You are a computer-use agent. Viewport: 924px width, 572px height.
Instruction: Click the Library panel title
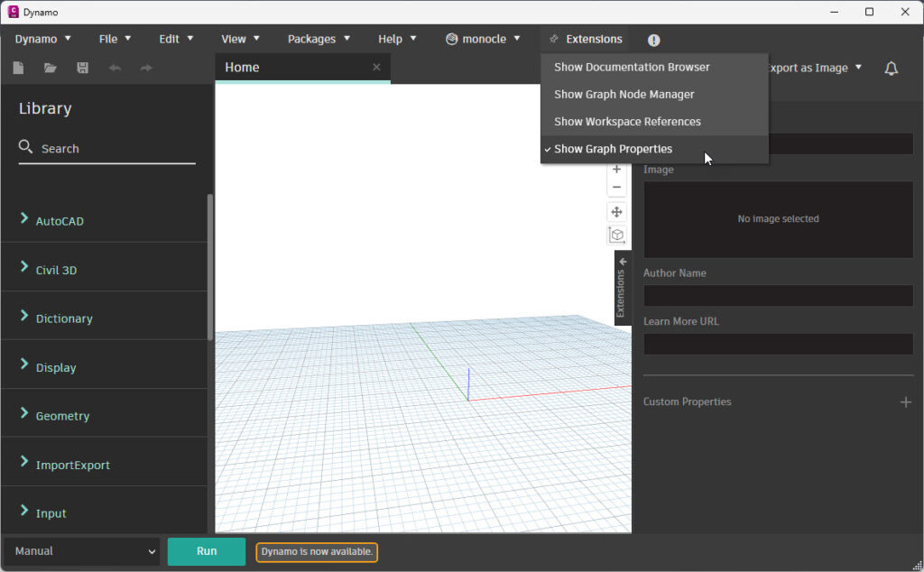(x=45, y=108)
